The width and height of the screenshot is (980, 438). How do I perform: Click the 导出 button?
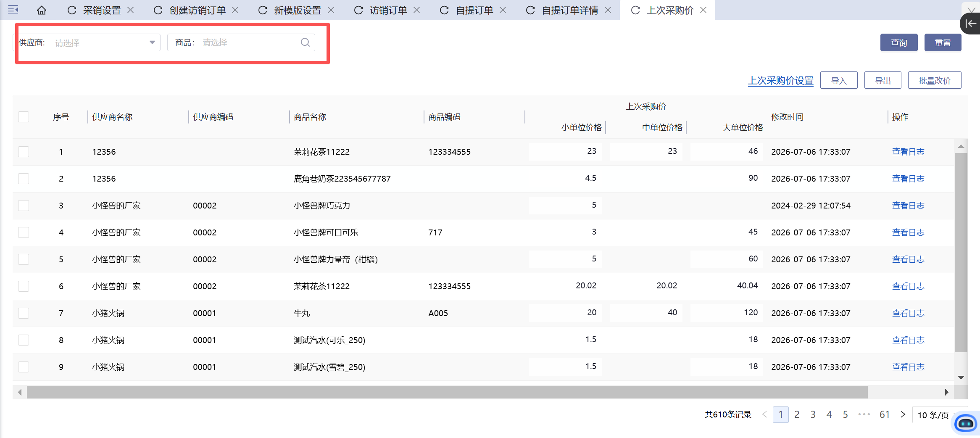coord(883,80)
